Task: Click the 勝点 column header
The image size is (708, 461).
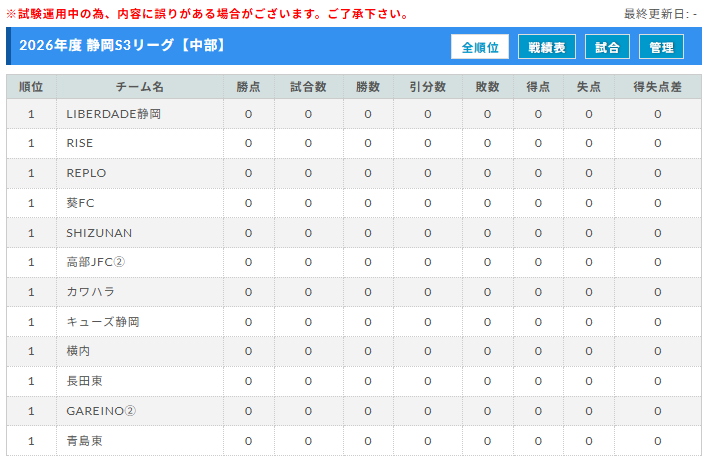Action: pos(248,87)
